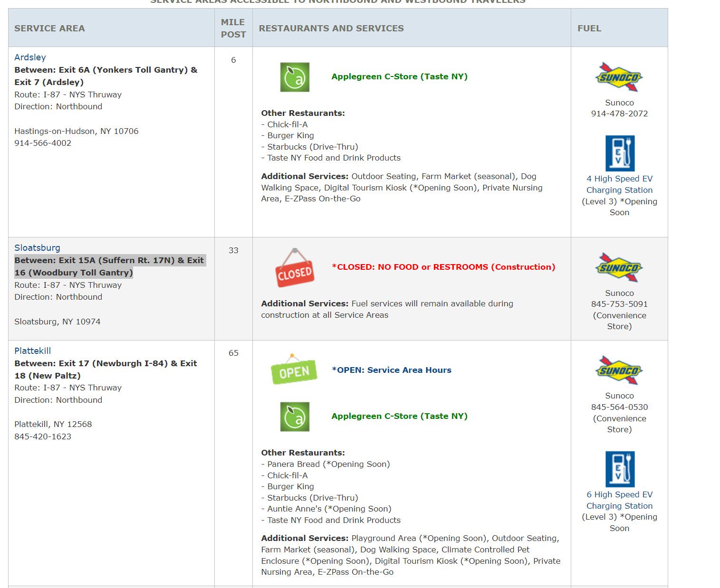Open the Ardsley service area link
This screenshot has height=588, width=720.
coord(30,57)
